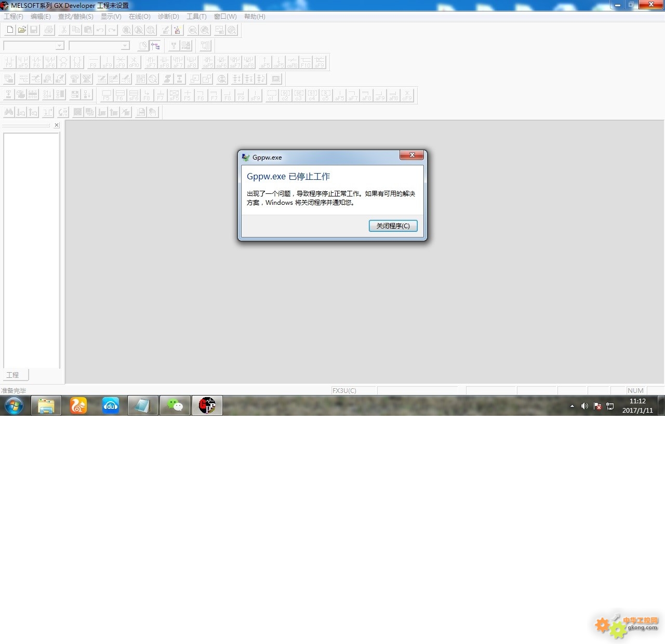The image size is (665, 644).
Task: Click the Redo arrow icon
Action: click(112, 30)
